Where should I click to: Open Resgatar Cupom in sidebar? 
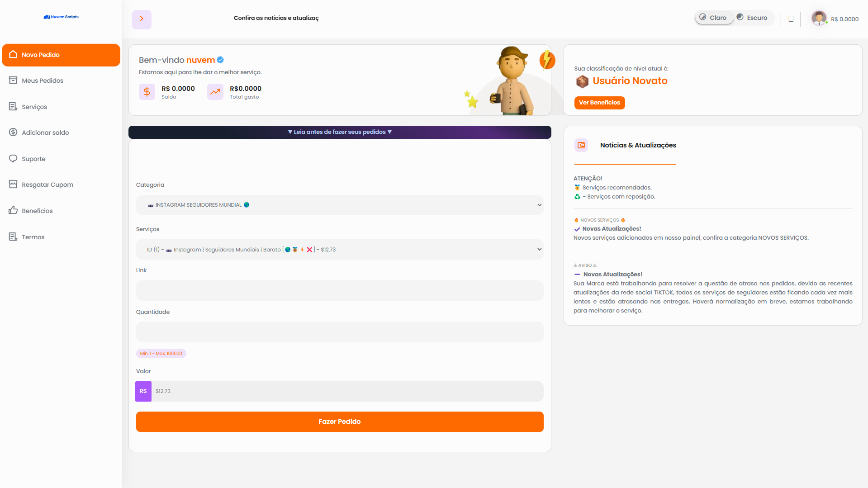point(47,185)
